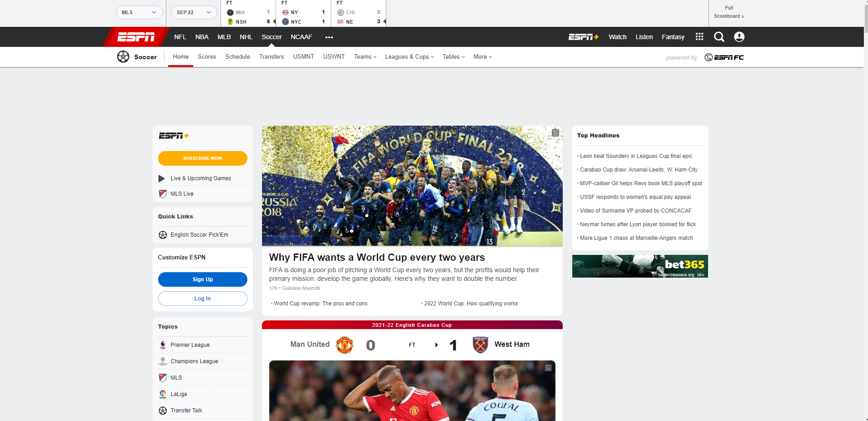Screen dimensions: 868x421
Task: Open the ESPN apps grid icon
Action: [699, 37]
